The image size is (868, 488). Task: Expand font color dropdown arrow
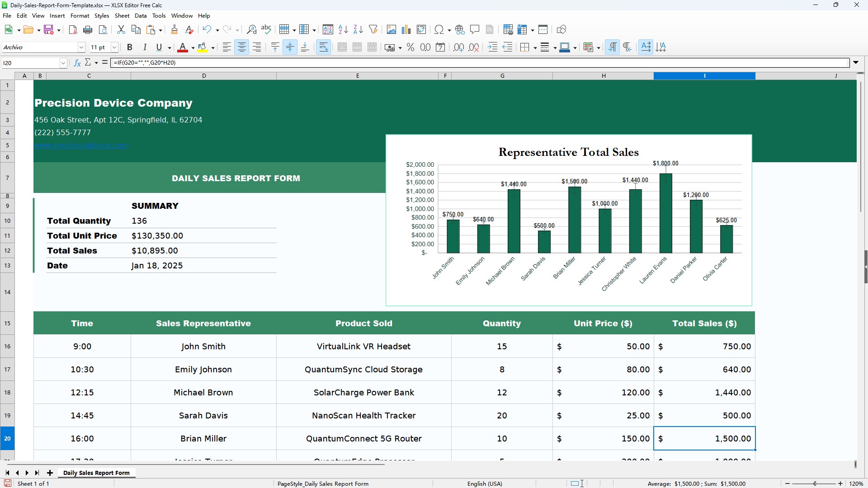pos(193,48)
